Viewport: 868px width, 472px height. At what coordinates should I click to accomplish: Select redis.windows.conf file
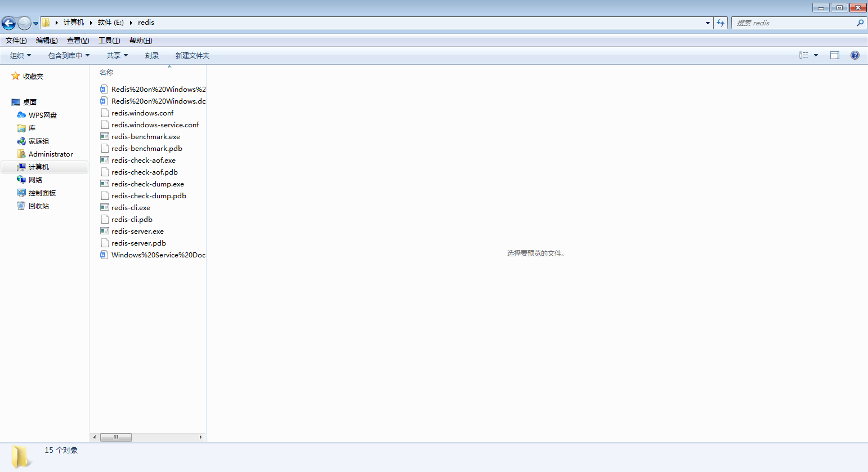click(x=137, y=113)
